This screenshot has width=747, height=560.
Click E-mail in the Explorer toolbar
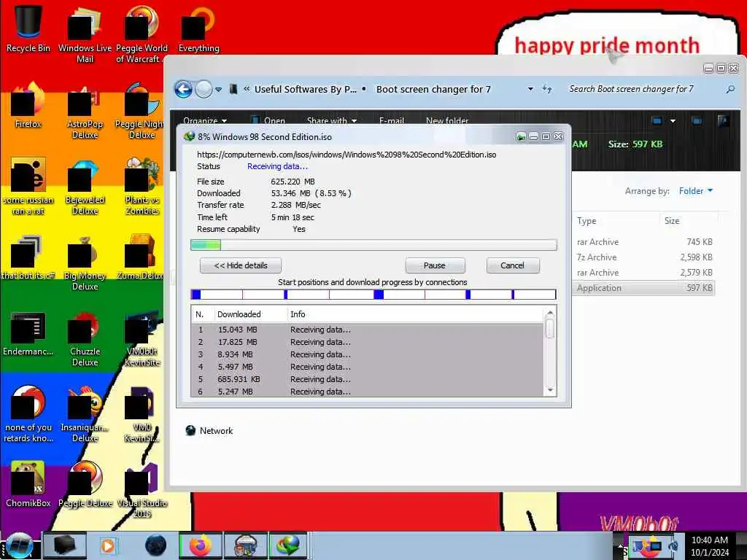[x=391, y=120]
